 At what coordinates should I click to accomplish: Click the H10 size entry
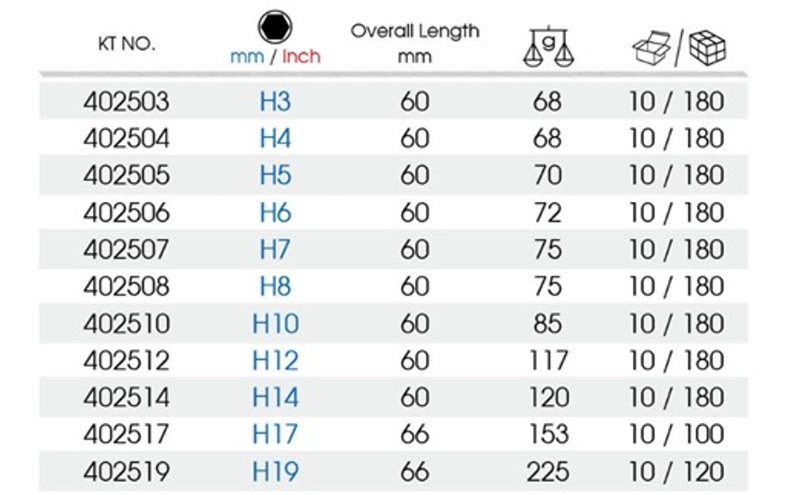[276, 324]
